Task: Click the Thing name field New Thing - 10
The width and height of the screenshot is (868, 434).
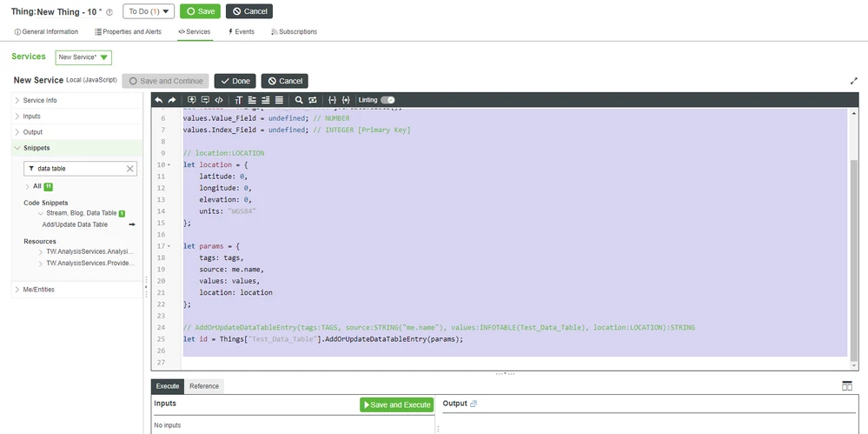Action: [70, 11]
